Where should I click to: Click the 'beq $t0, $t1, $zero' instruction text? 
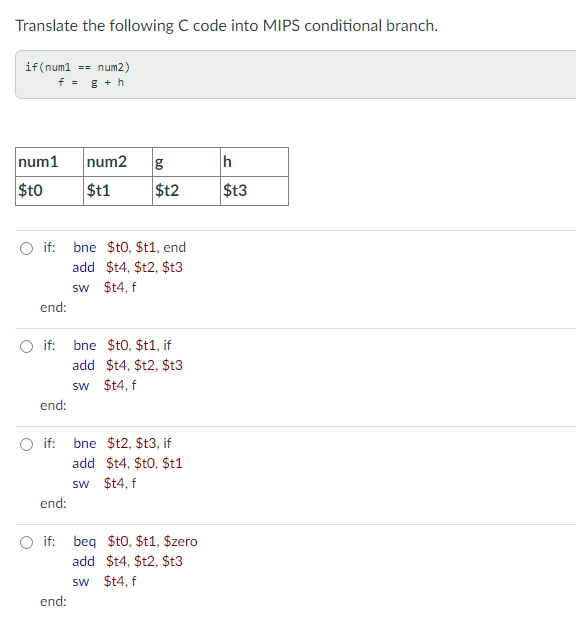[135, 541]
